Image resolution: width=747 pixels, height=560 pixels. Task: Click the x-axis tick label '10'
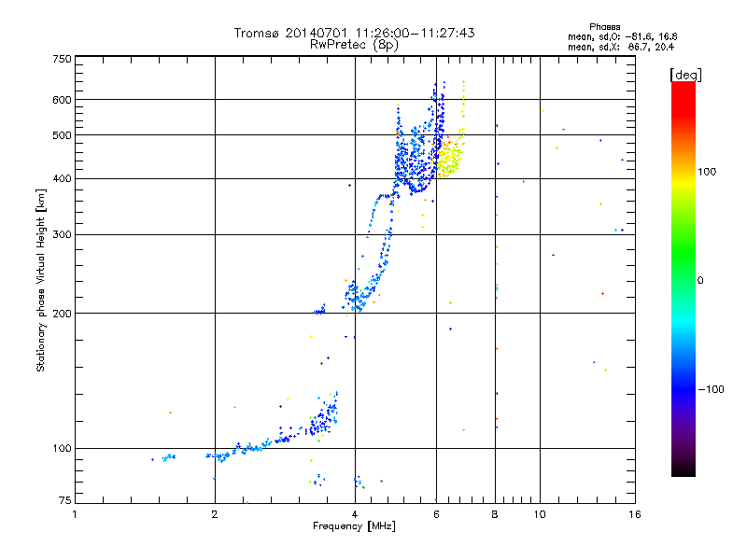[540, 514]
